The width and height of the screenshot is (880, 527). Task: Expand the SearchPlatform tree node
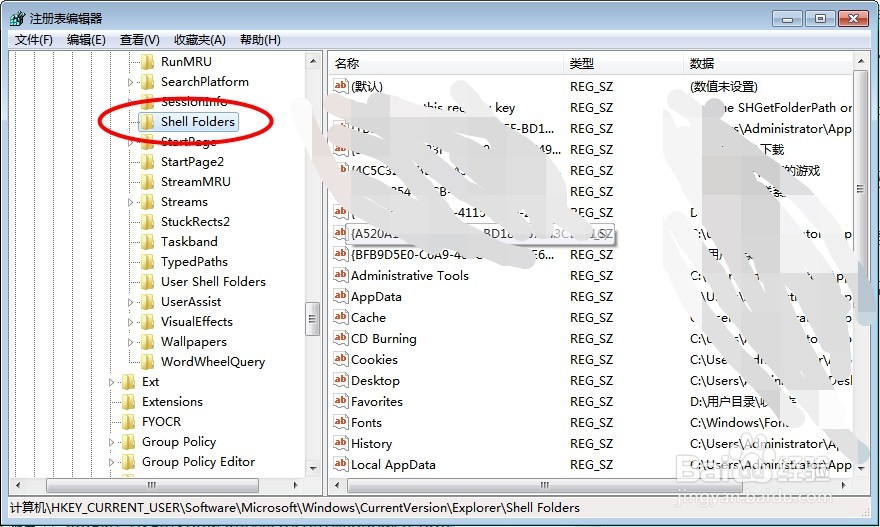(130, 82)
